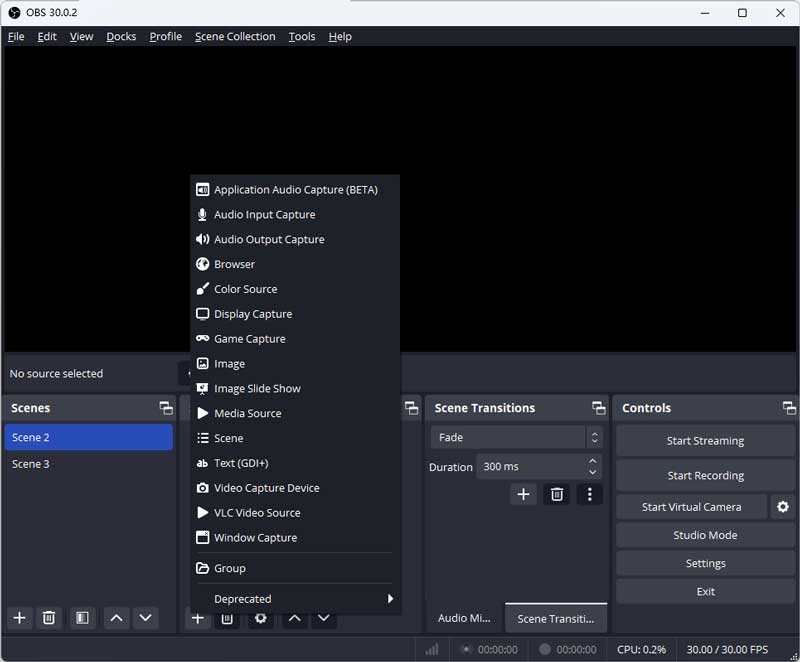This screenshot has height=662, width=800.
Task: Pop out the Scene Transitions dock
Action: (598, 408)
